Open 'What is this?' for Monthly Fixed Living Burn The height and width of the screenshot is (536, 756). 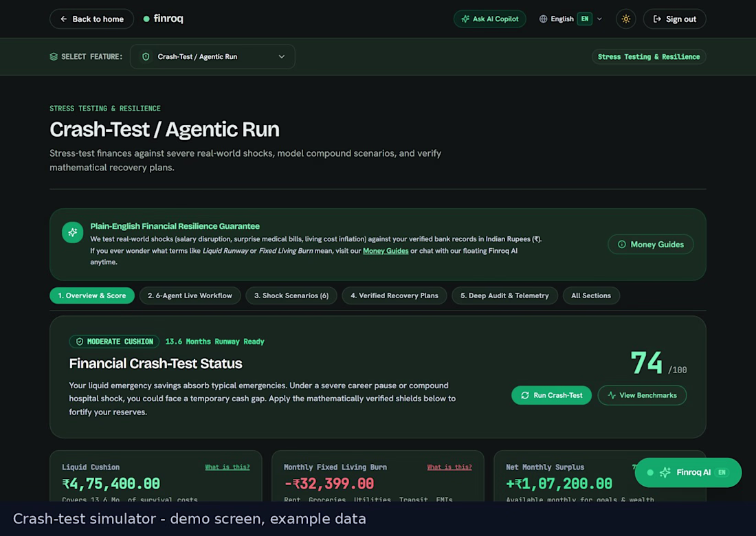tap(449, 467)
